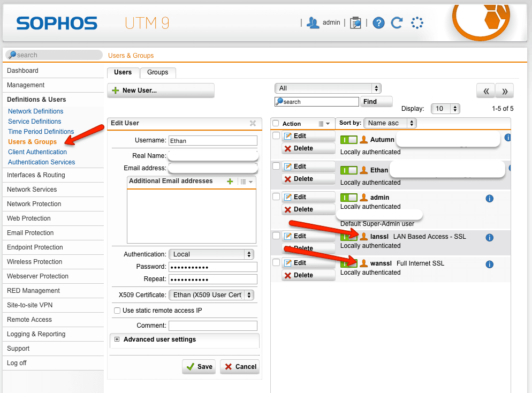532x393 pixels.
Task: Click the New User button
Action: [161, 90]
